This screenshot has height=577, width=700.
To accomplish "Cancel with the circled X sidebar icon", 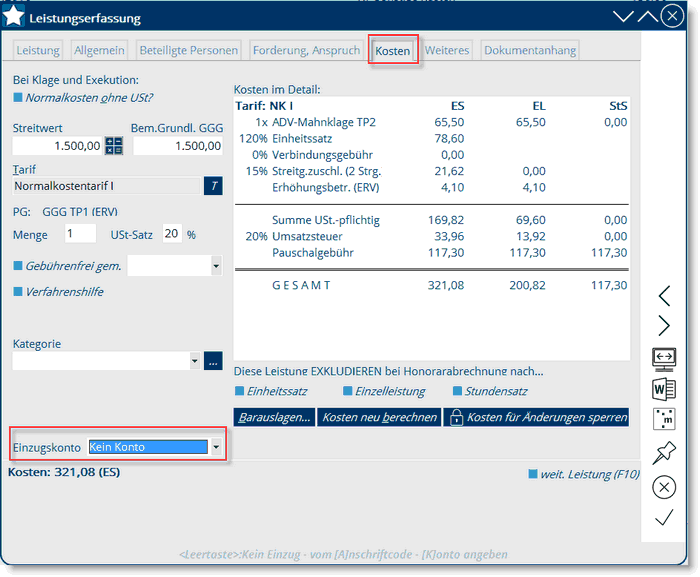I will click(x=664, y=487).
